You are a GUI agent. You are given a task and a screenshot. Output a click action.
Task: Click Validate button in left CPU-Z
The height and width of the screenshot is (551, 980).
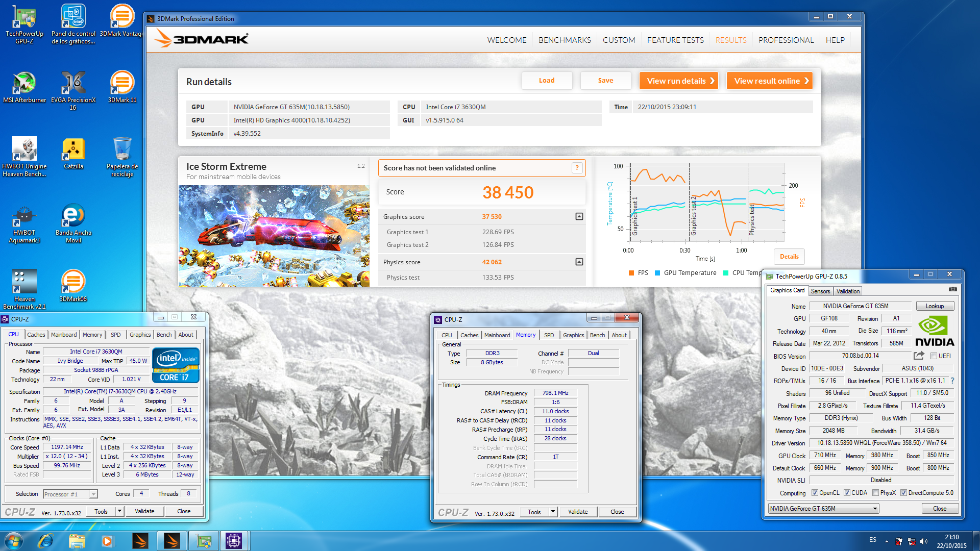(x=144, y=511)
